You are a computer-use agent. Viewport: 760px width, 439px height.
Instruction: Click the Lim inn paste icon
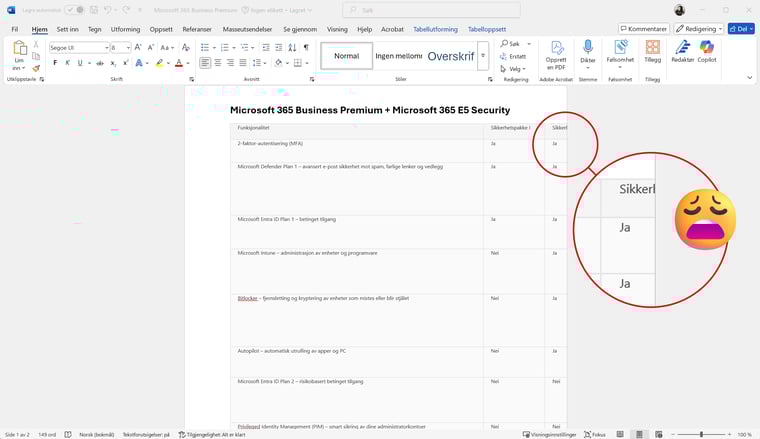(19, 48)
